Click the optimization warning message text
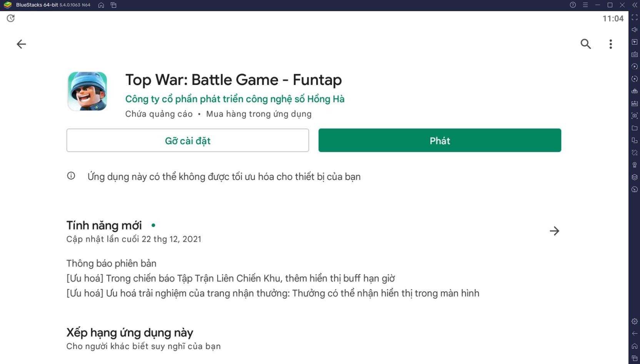This screenshot has width=640, height=364. click(224, 177)
